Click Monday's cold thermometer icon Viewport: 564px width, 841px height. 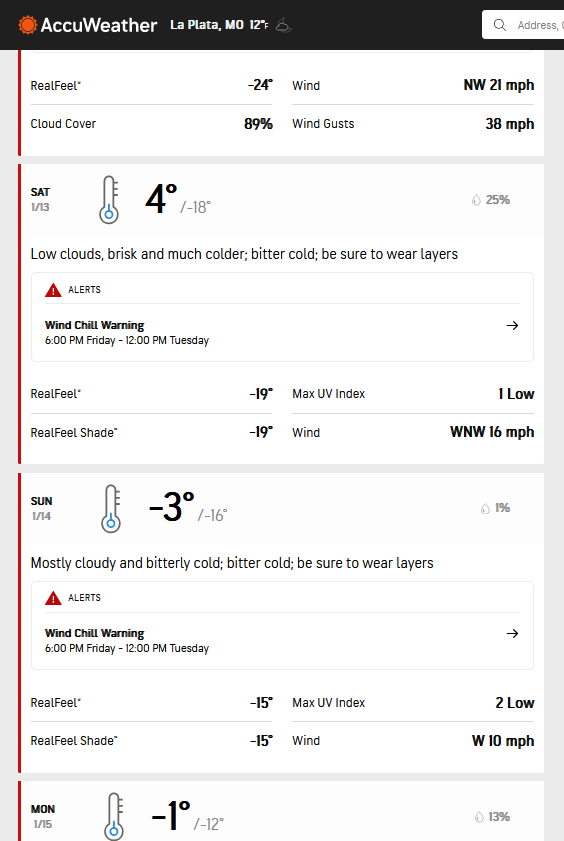114,816
